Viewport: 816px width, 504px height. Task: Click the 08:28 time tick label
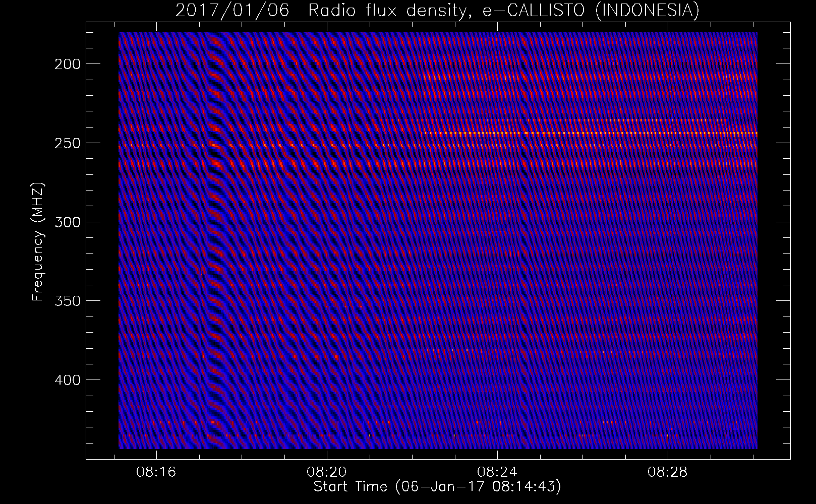pyautogui.click(x=668, y=472)
